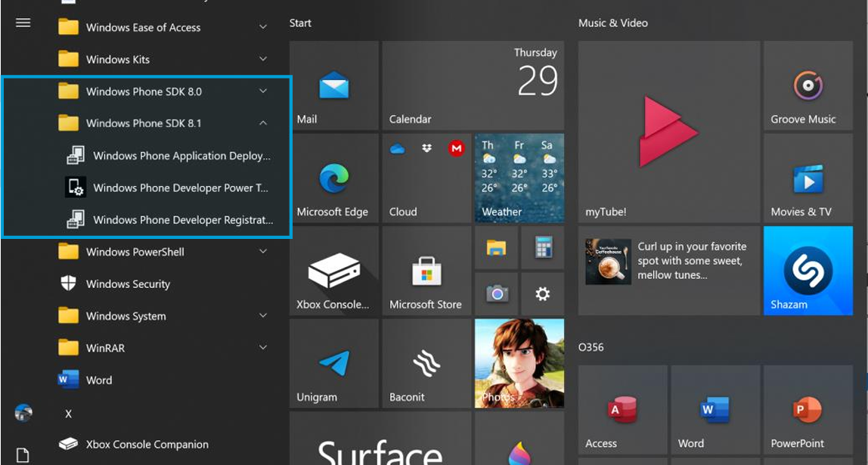Launch Unigram tile
Image resolution: width=868 pixels, height=465 pixels.
pos(333,364)
